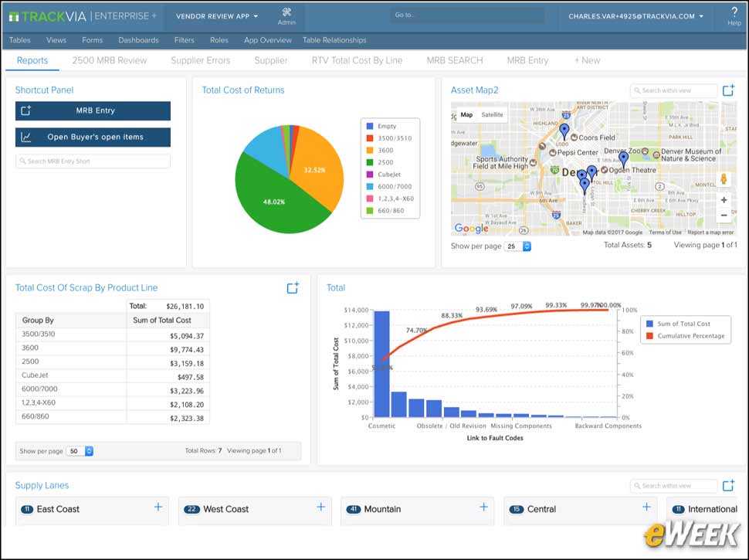Click the Sum of Total Cost column header
Image resolution: width=749 pixels, height=560 pixels.
pyautogui.click(x=168, y=320)
